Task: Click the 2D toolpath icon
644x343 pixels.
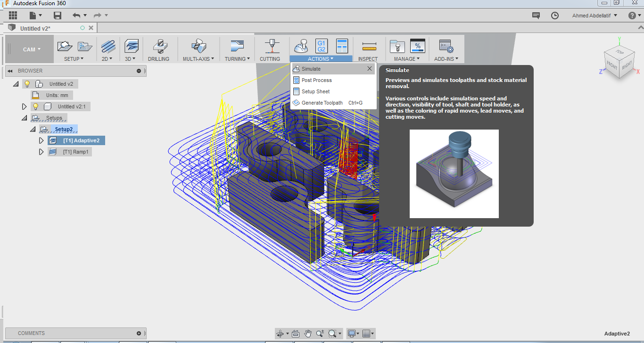Action: pos(108,46)
